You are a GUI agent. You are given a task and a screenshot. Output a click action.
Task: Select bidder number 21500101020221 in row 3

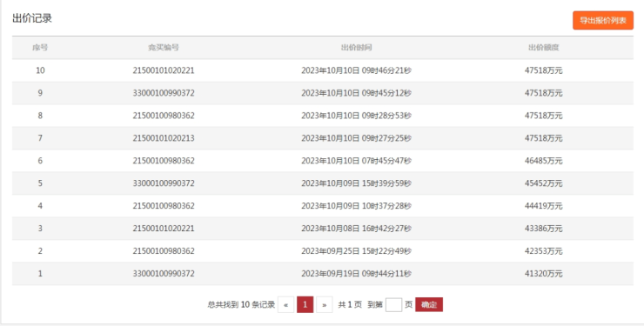tap(164, 229)
